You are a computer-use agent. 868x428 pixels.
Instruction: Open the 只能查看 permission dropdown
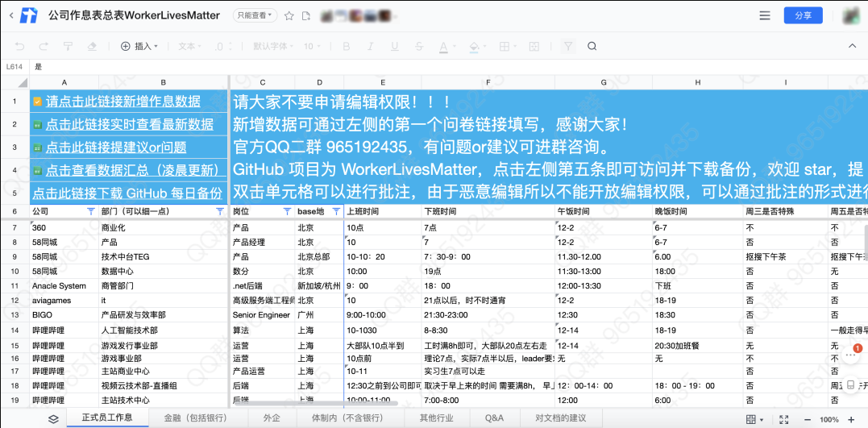[x=254, y=15]
